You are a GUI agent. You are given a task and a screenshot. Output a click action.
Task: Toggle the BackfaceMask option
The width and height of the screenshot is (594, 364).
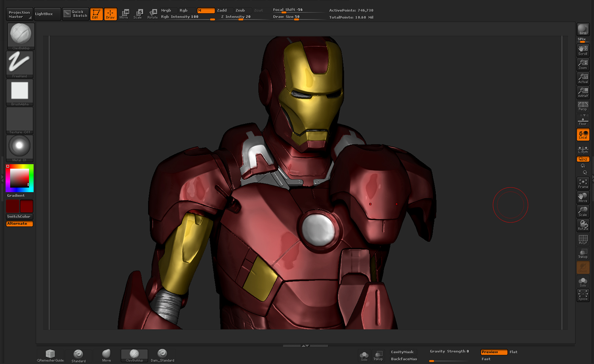[x=404, y=359]
